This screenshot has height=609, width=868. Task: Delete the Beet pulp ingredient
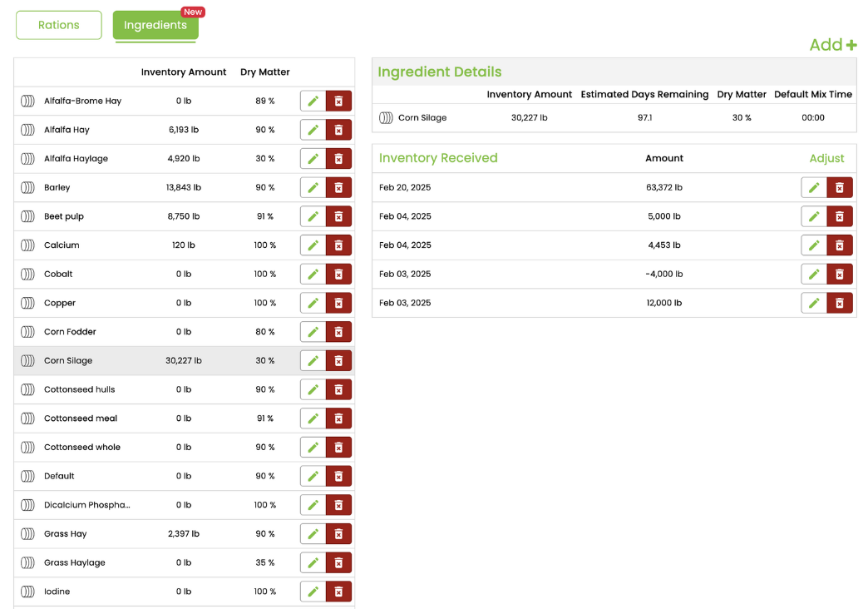click(x=338, y=216)
